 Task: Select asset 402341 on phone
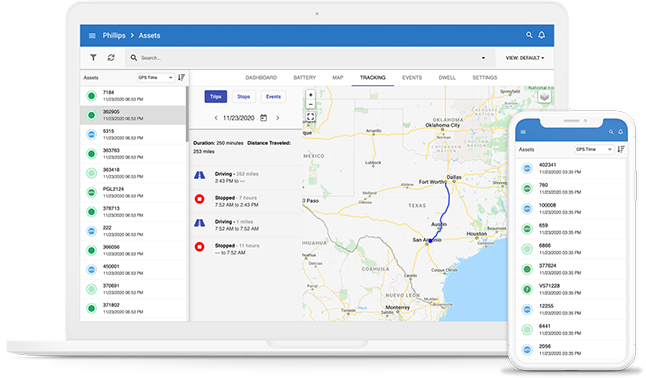tap(571, 168)
